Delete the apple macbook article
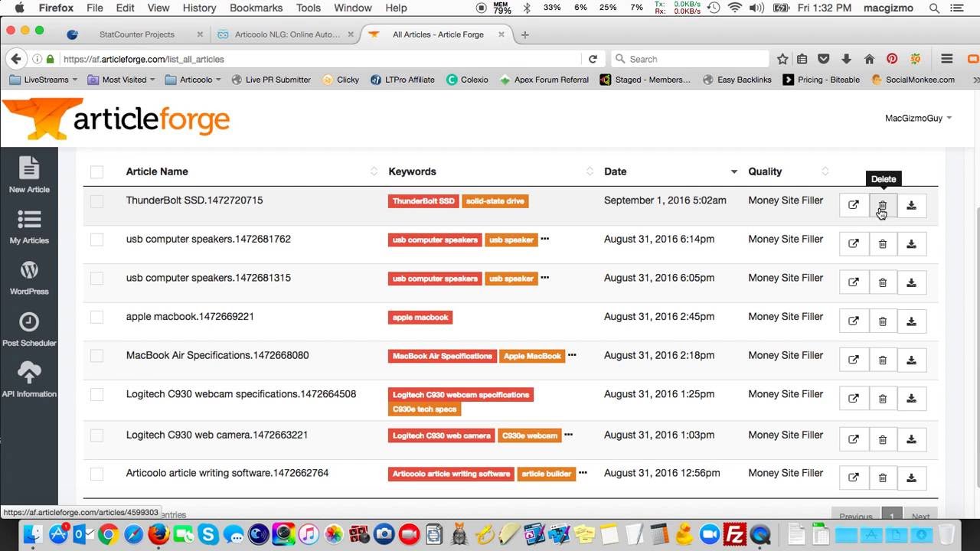Image resolution: width=980 pixels, height=551 pixels. 883,321
